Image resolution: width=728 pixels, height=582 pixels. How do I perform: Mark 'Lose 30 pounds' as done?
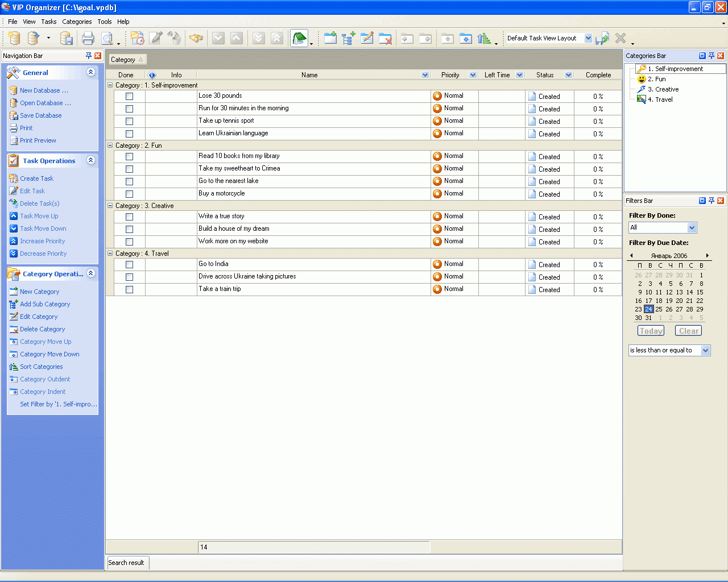(x=129, y=97)
